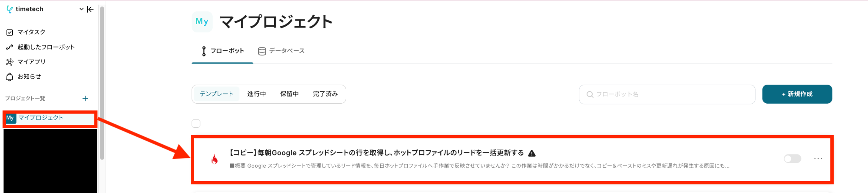The image size is (868, 193).
Task: Click the flame icon of the flowbot
Action: coord(214,159)
